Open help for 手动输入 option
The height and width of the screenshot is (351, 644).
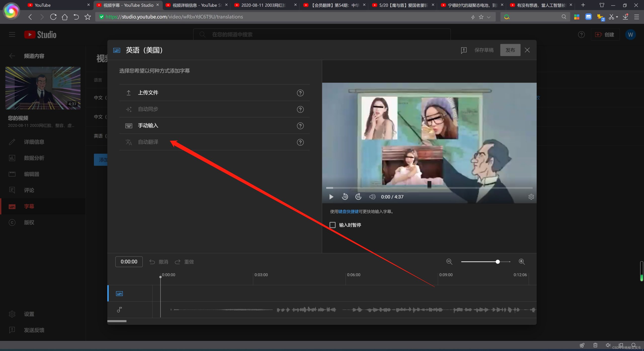pyautogui.click(x=300, y=126)
